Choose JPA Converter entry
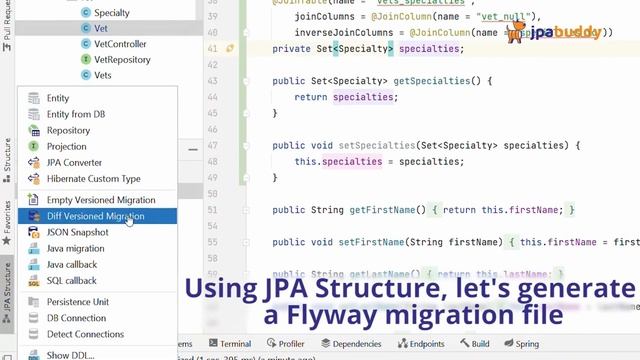The image size is (640, 360). click(x=98, y=162)
